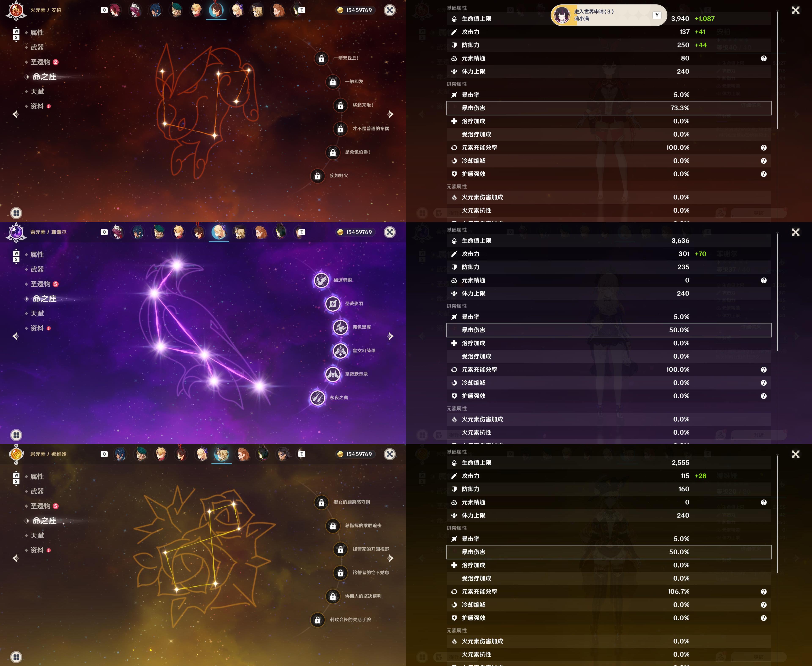The height and width of the screenshot is (666, 812).
Task: Click the grid menu icon on 娜维娅 screen
Action: pos(16,657)
